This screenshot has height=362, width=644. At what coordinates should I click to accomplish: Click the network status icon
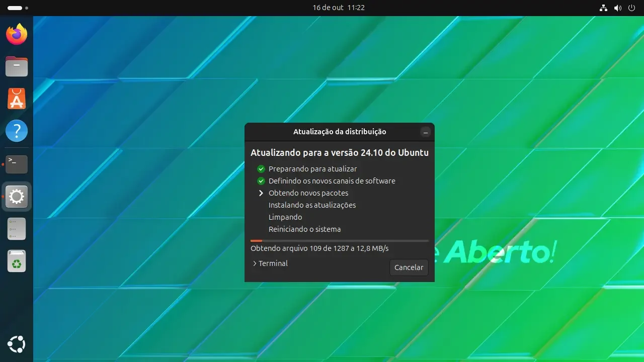point(604,8)
